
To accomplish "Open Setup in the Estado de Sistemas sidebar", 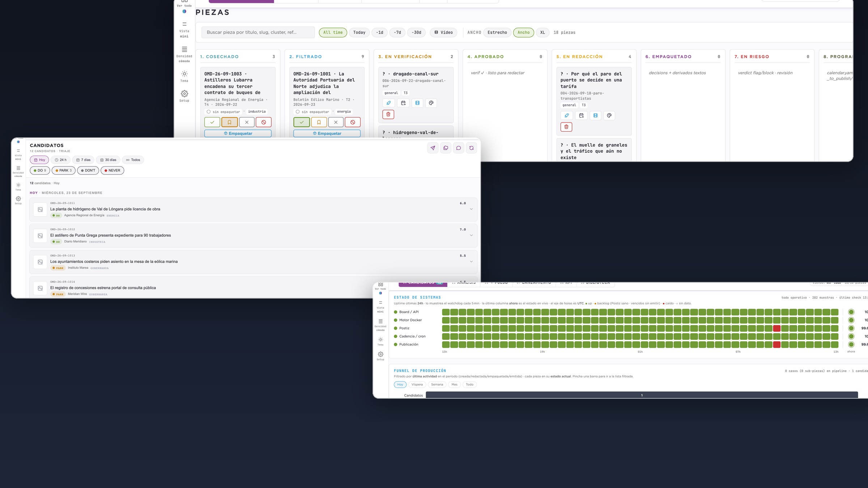I will tap(380, 356).
